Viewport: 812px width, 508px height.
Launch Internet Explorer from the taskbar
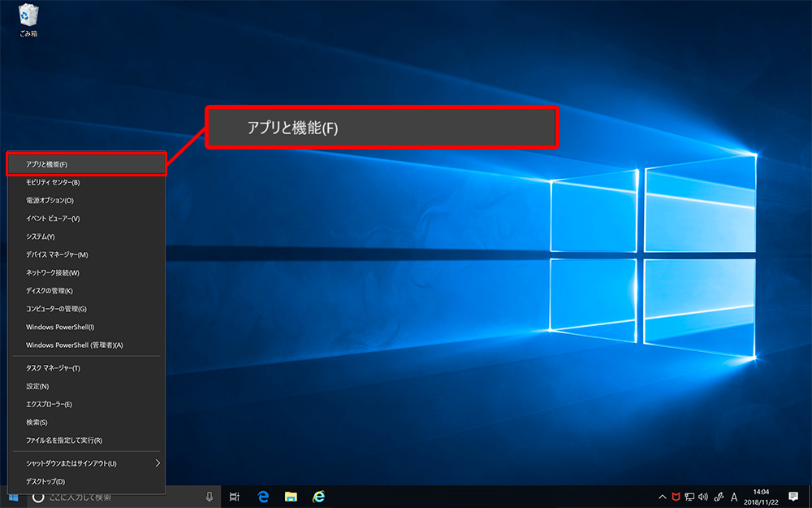tap(318, 497)
